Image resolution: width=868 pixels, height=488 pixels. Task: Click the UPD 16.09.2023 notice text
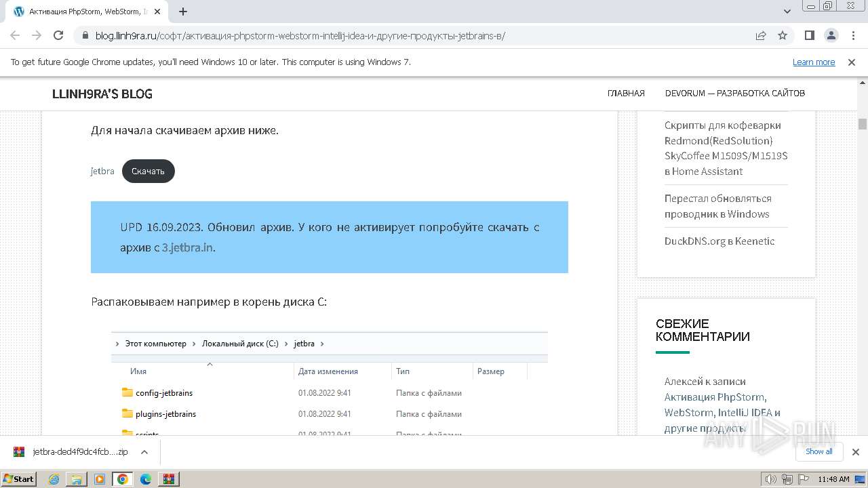(330, 237)
